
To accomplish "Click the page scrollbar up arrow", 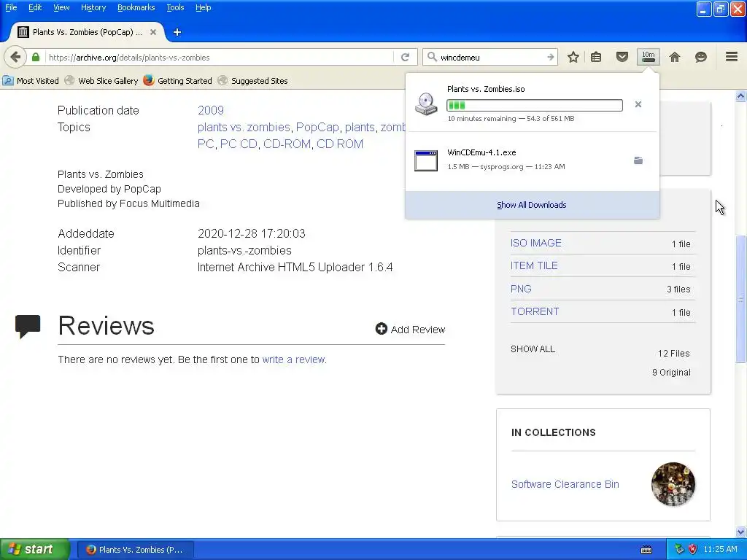I will click(x=740, y=96).
